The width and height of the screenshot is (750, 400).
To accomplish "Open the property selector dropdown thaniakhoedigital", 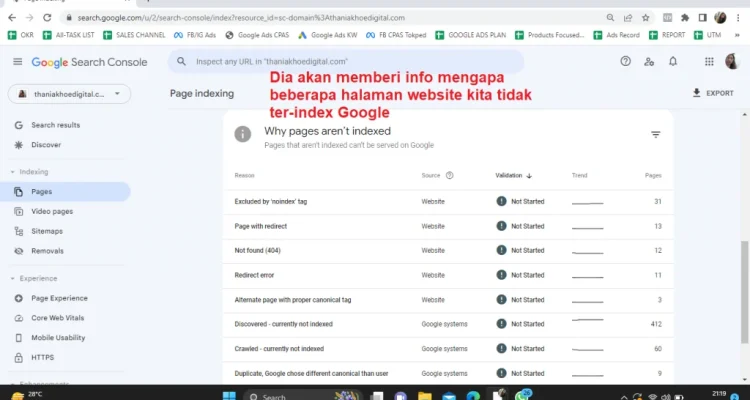I will [69, 94].
